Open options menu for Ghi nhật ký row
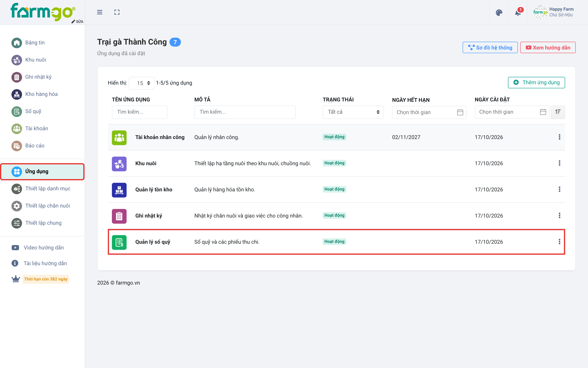Image resolution: width=588 pixels, height=368 pixels. click(559, 216)
